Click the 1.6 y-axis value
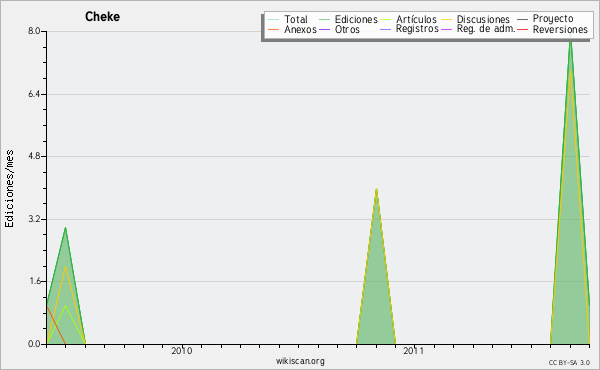The width and height of the screenshot is (600, 370). [34, 281]
